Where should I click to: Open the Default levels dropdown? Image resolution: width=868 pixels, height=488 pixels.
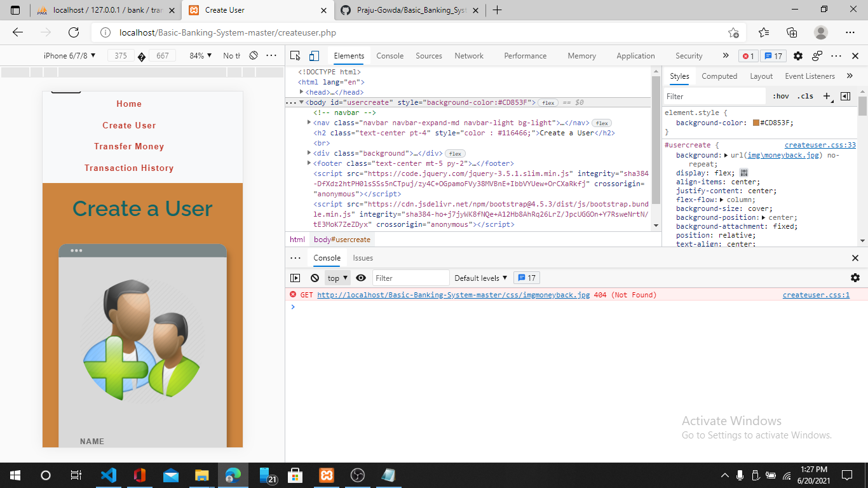pos(480,278)
